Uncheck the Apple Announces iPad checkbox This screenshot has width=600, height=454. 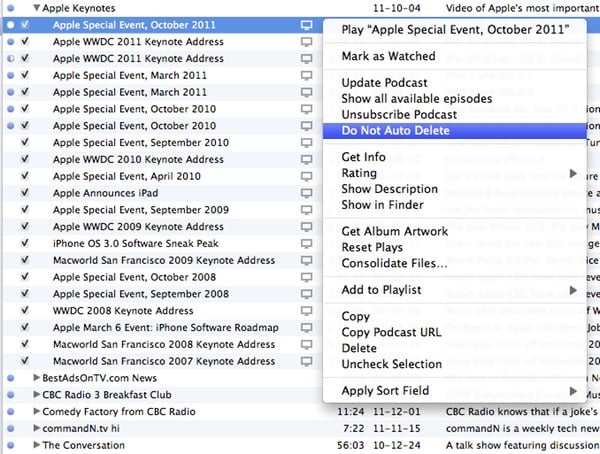click(25, 193)
